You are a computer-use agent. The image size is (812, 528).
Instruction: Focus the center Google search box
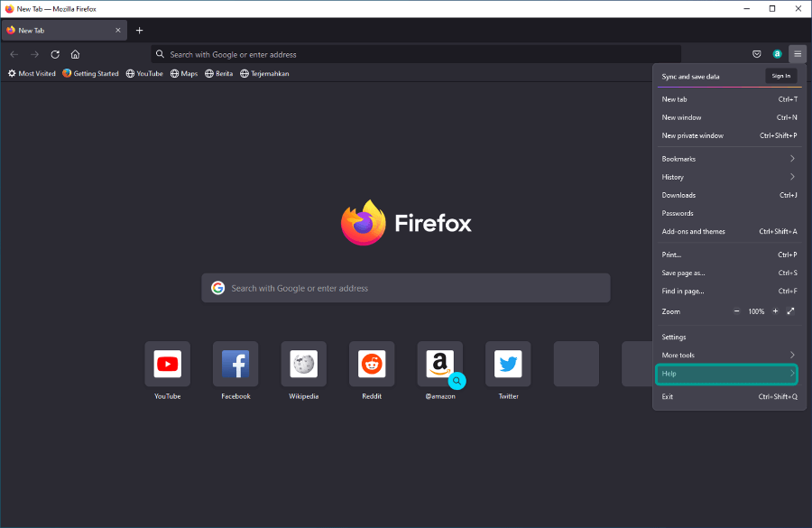(406, 288)
